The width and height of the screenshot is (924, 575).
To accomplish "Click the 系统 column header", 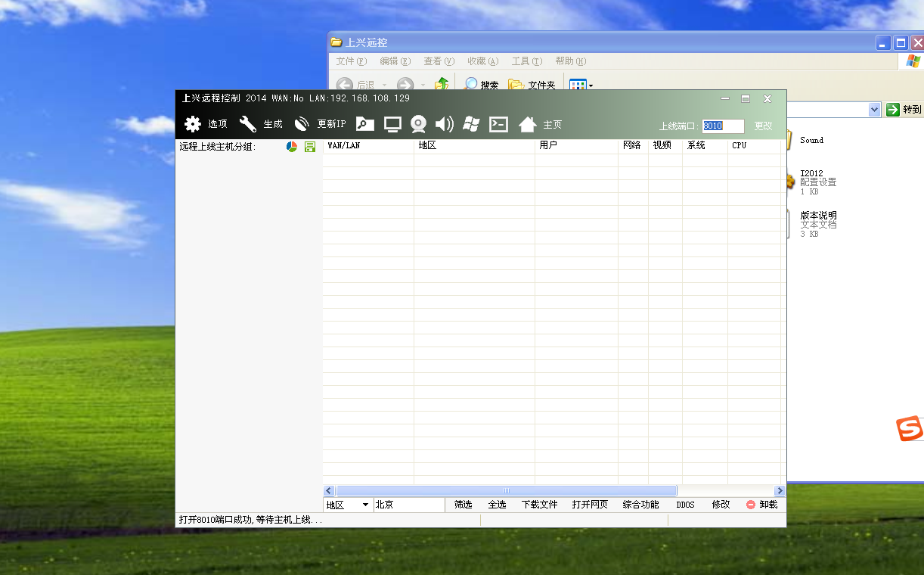I will coord(705,145).
